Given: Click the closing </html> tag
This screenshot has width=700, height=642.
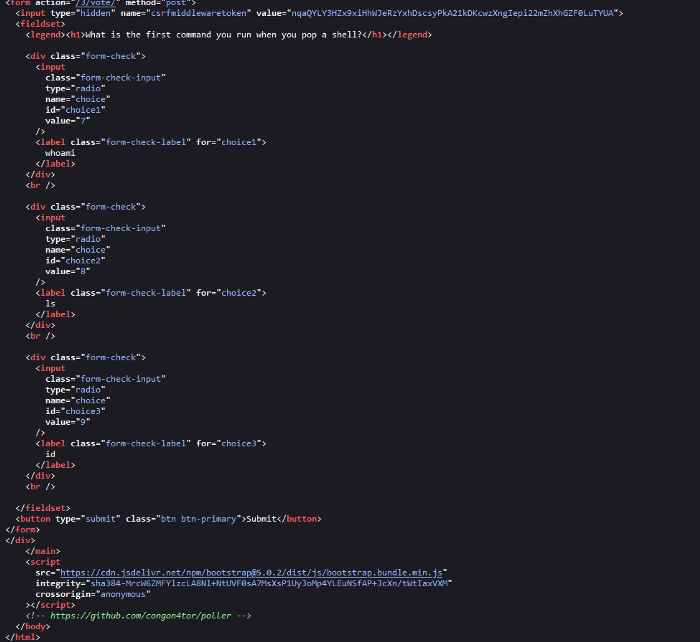Looking at the screenshot, I should coord(22,636).
